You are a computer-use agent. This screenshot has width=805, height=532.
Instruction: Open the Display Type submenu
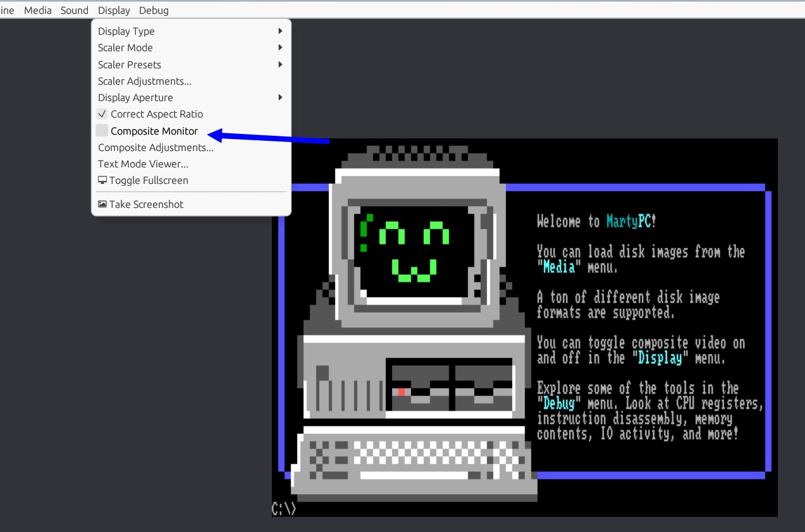(191, 31)
